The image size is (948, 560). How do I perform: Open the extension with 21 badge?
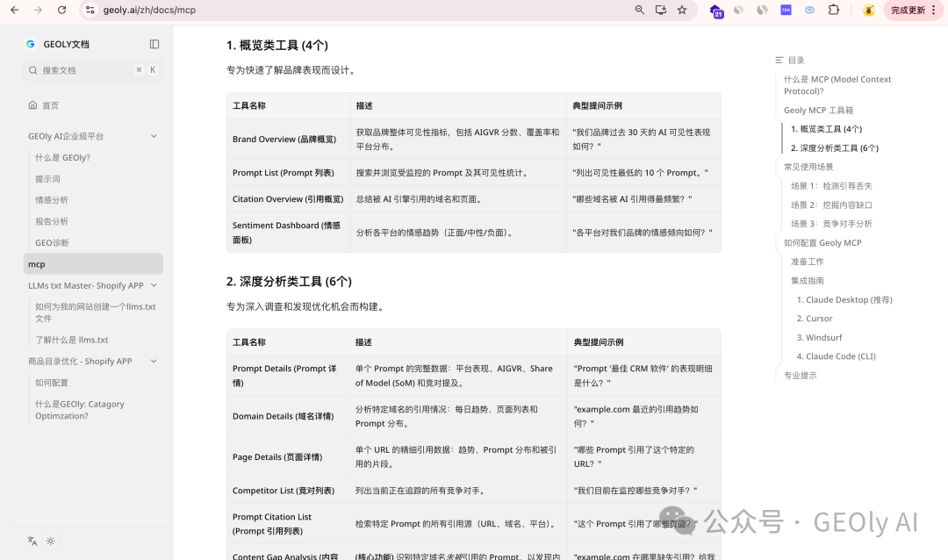716,11
